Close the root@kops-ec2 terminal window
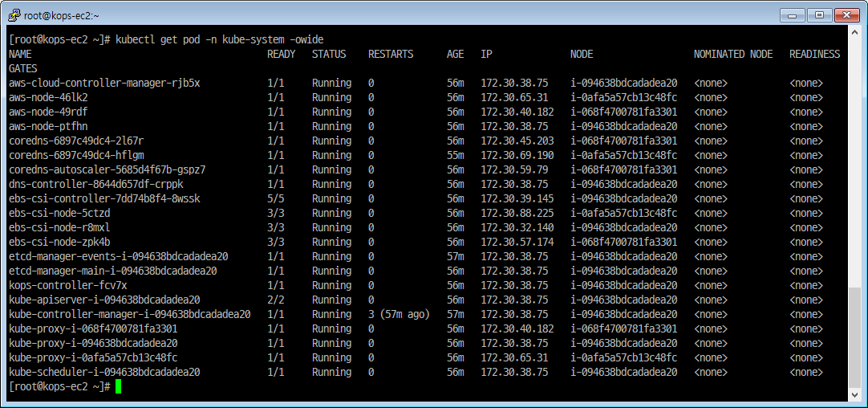Screen dimensions: 868x408 (x=846, y=15)
